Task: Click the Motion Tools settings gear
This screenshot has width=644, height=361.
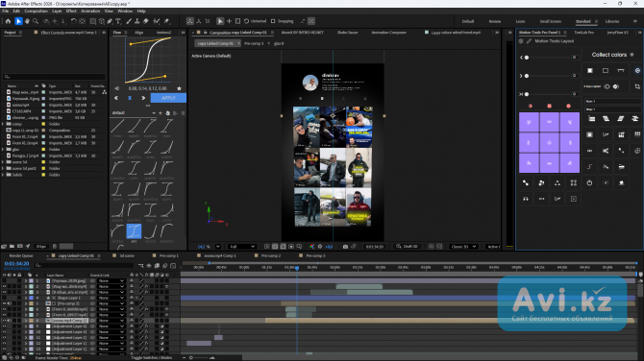Action: coord(521,41)
